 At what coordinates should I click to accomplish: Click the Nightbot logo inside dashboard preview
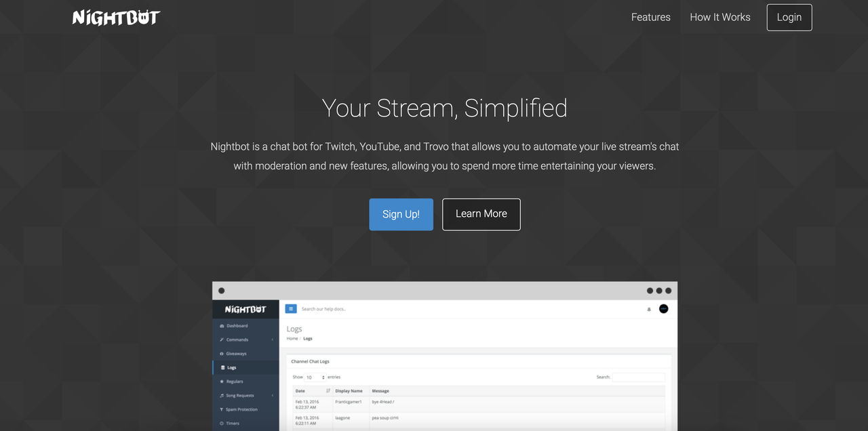[245, 309]
